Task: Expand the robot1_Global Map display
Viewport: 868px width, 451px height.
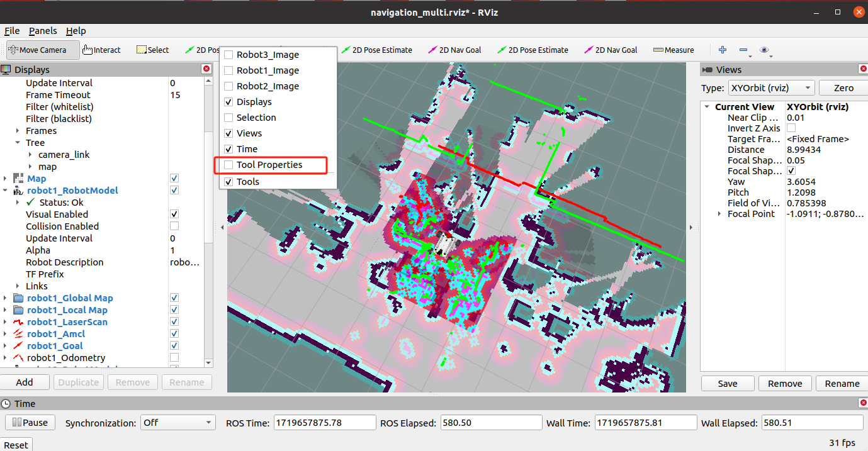Action: (x=6, y=298)
